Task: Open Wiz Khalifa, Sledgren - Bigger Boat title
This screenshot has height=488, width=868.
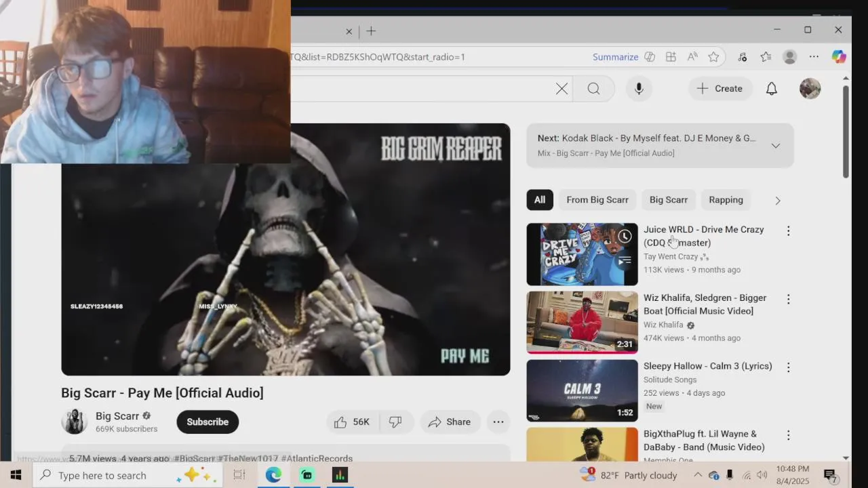Action: click(705, 304)
